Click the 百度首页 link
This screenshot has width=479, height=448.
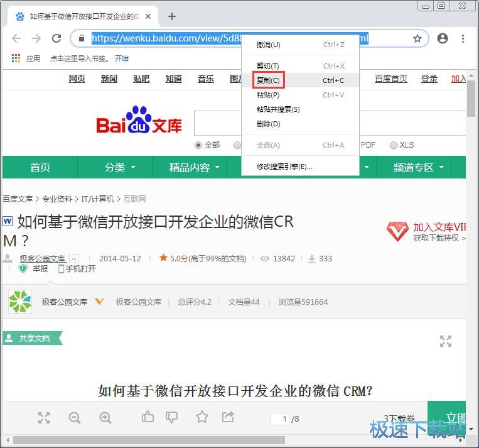pyautogui.click(x=391, y=79)
